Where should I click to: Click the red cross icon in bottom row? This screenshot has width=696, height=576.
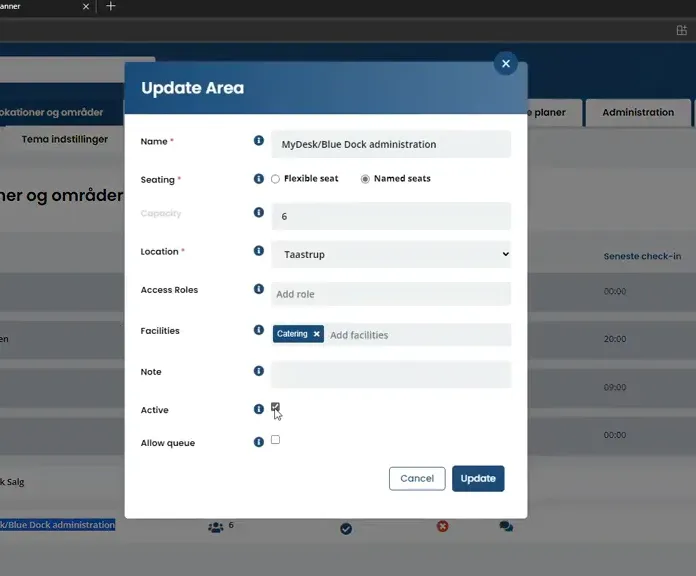(x=443, y=526)
